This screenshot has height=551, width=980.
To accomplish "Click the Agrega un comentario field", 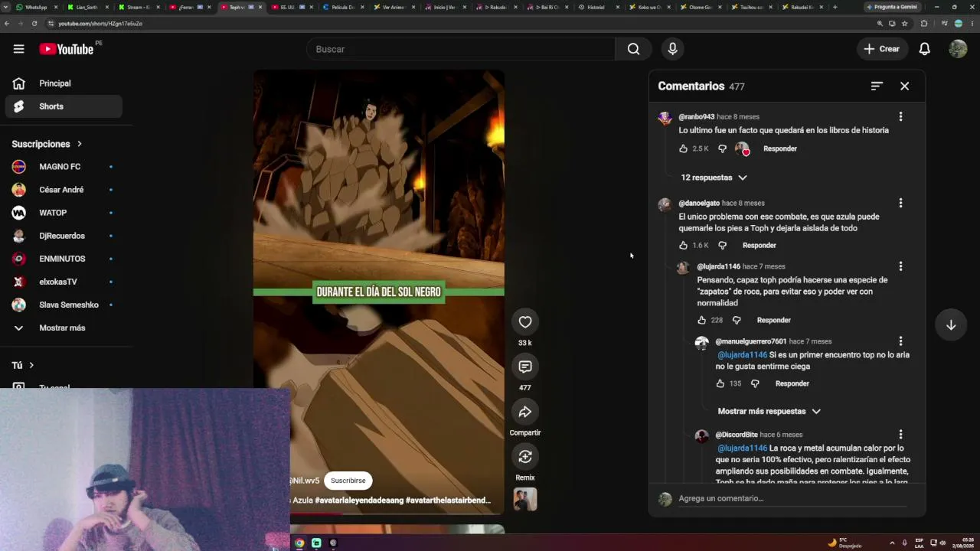I will 792,499.
